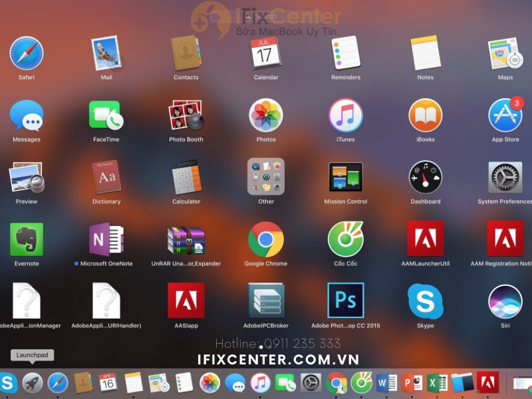Open AdobeApplicationManager placeholder icon
The image size is (532, 399).
click(27, 301)
